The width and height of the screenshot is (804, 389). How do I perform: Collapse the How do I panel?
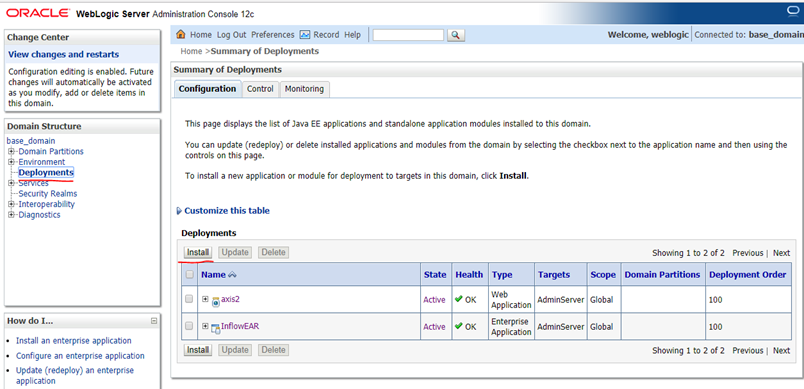[154, 321]
